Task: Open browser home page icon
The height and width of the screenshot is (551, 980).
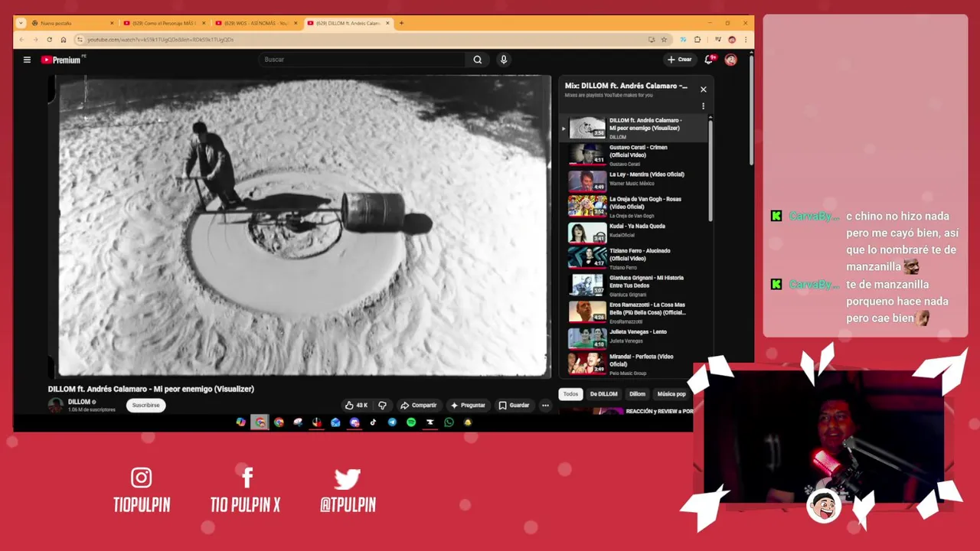Action: [63, 40]
